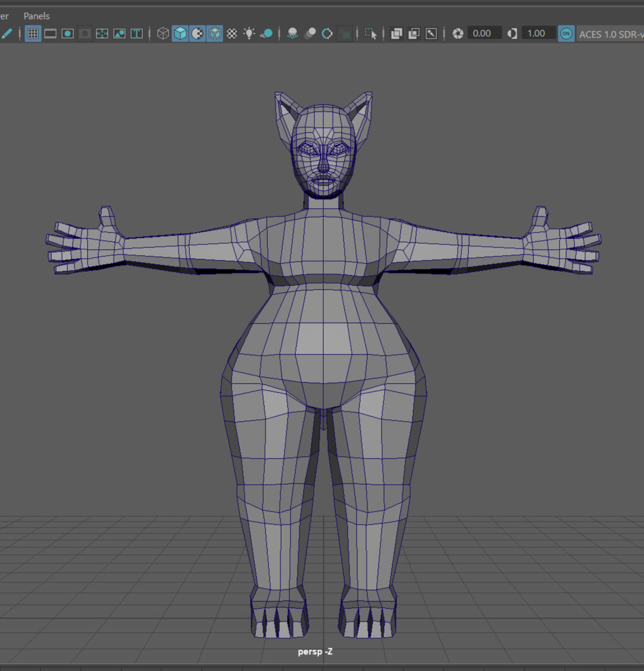
Task: Click the Exposure value field showing 0.00
Action: coord(483,33)
